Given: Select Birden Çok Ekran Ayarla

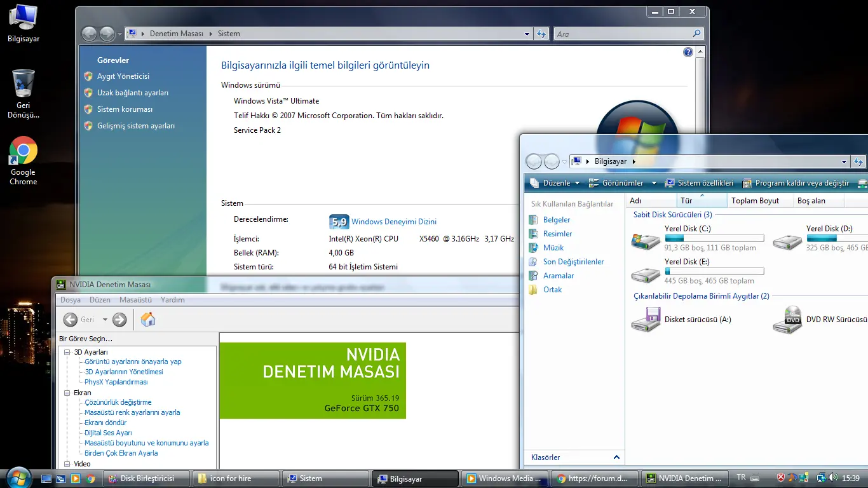Looking at the screenshot, I should [121, 453].
